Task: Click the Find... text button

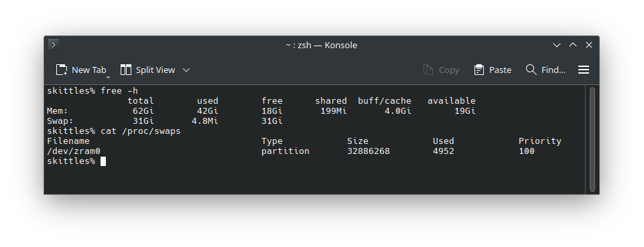Action: point(554,70)
